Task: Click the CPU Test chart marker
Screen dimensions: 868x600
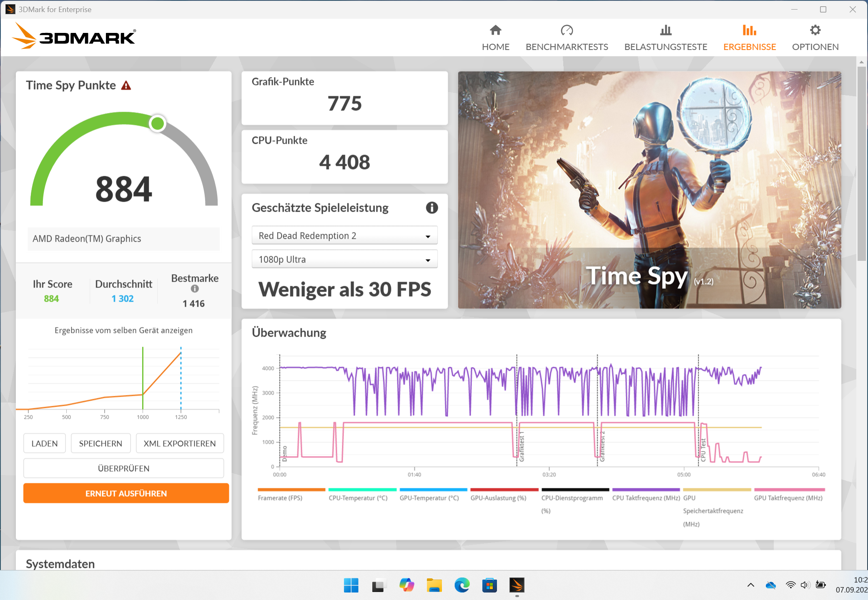Action: pyautogui.click(x=703, y=450)
